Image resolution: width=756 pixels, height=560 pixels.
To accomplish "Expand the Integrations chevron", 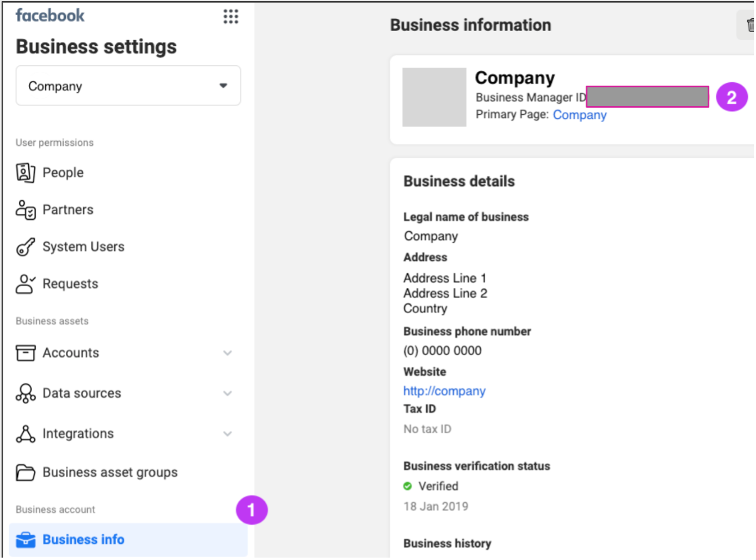I will point(228,434).
